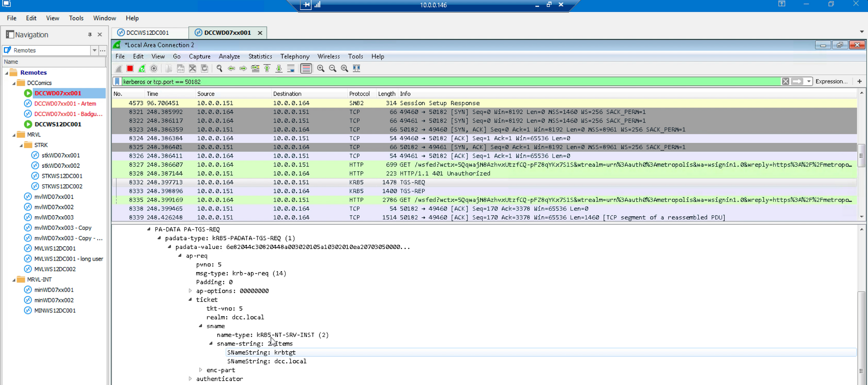Collapse the MRVL folder
868x385 pixels.
click(13, 135)
